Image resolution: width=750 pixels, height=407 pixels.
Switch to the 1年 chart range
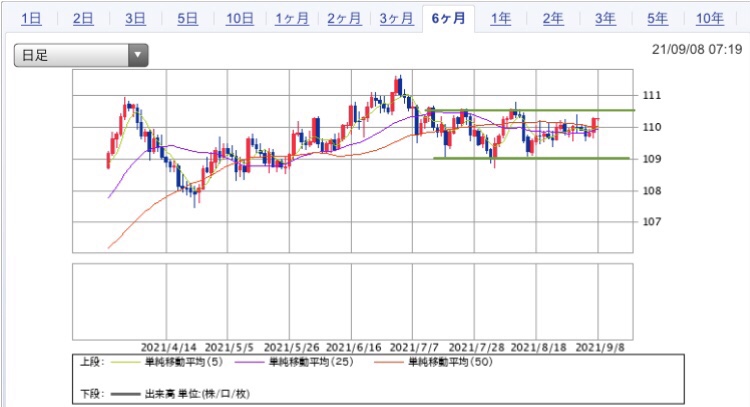pyautogui.click(x=501, y=19)
